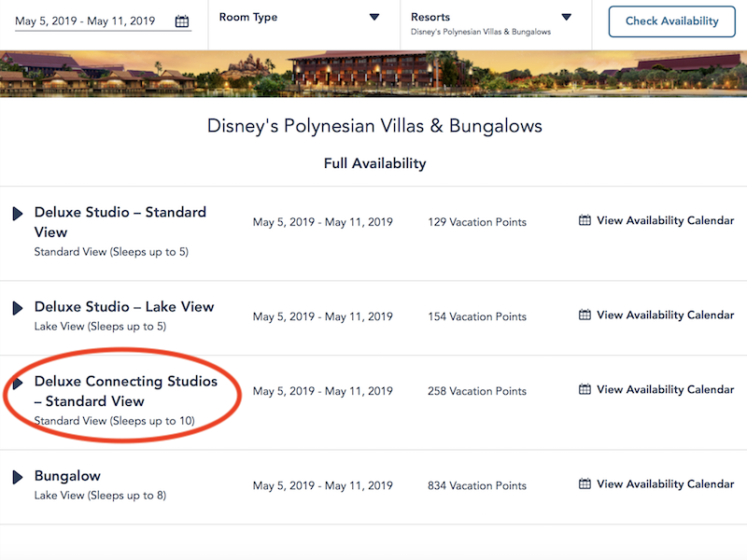The width and height of the screenshot is (747, 560).
Task: Select the Deluxe Studio – Lake View title
Action: 124,307
